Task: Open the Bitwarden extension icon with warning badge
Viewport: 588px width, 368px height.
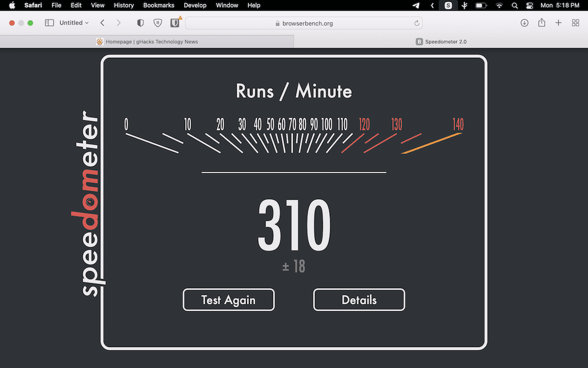Action: click(x=175, y=23)
